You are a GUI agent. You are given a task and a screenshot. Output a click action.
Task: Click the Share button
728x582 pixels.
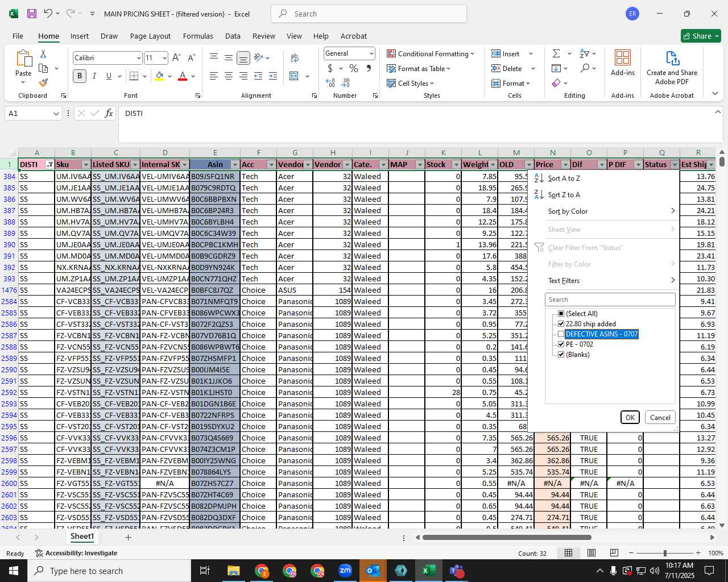(701, 36)
